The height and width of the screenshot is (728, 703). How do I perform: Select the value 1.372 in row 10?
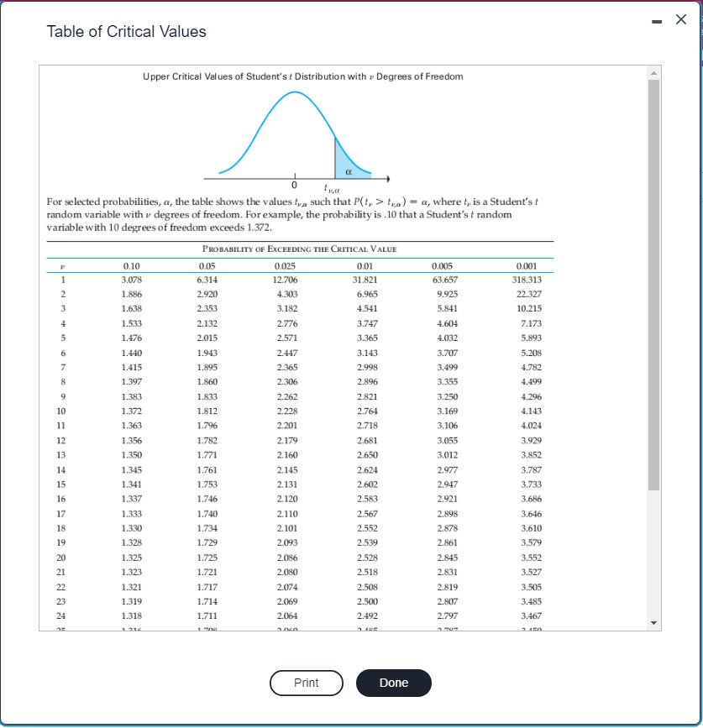click(x=131, y=411)
